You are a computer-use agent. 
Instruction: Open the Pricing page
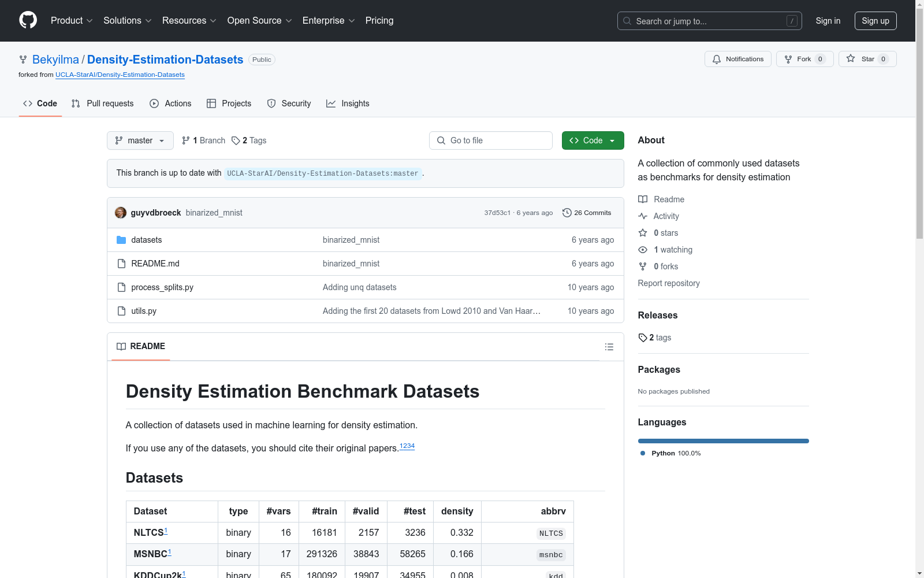pos(379,21)
